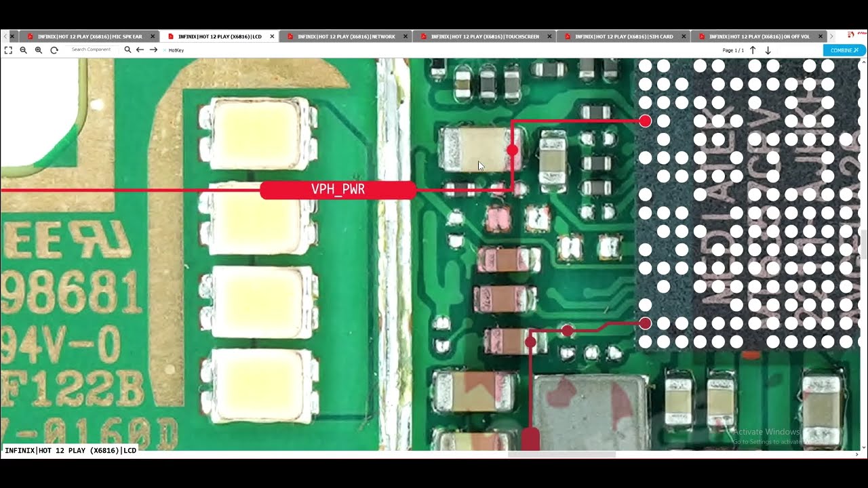
Task: Close the SIM CARD tab
Action: (682, 37)
